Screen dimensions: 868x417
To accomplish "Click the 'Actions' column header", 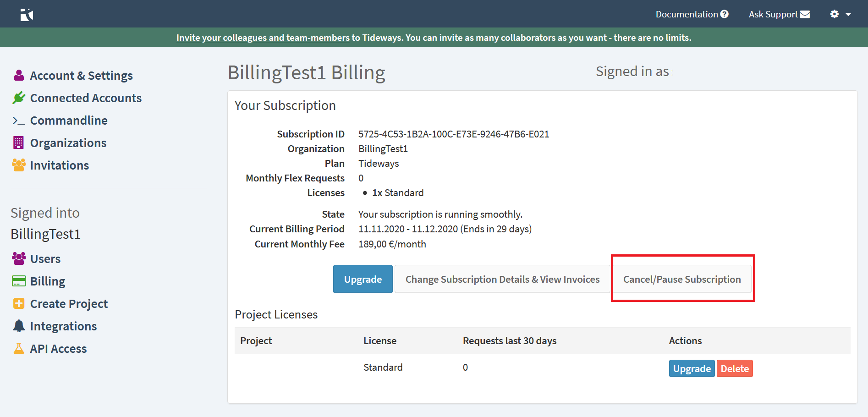I will click(685, 340).
